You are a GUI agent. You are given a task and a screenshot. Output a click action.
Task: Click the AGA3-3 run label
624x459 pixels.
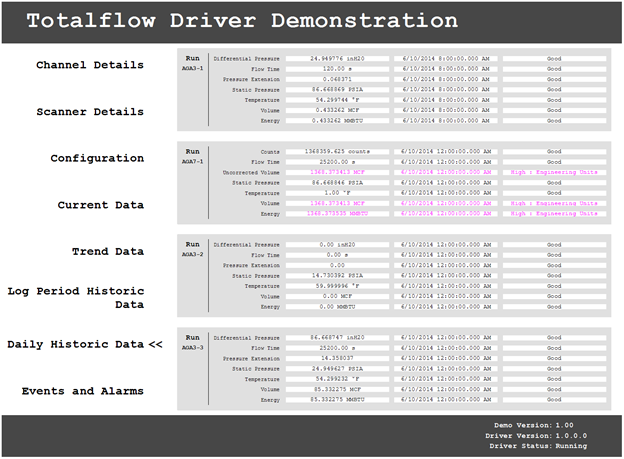click(x=193, y=348)
